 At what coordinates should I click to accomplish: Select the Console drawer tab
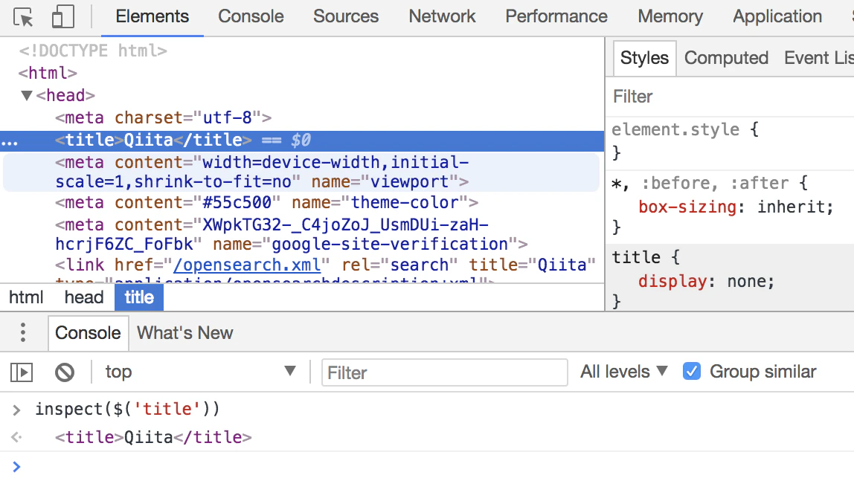pyautogui.click(x=88, y=333)
